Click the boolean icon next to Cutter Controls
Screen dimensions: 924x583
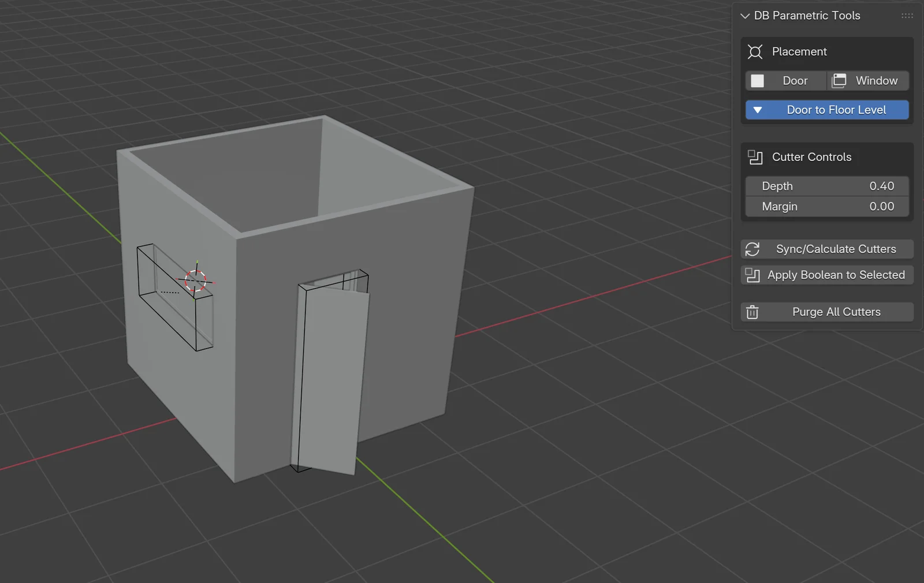click(754, 156)
